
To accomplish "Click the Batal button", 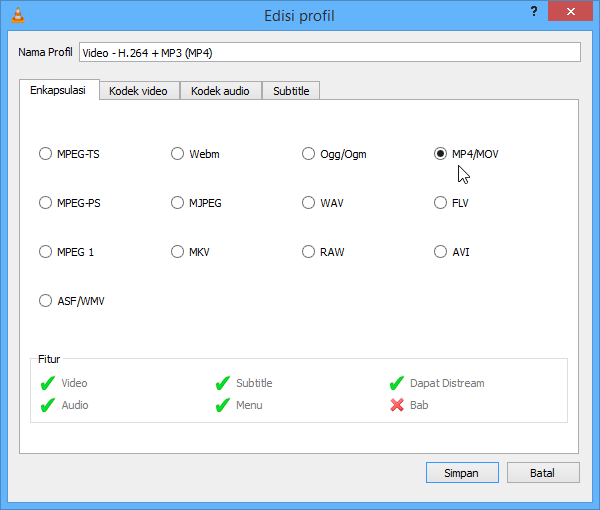I will pyautogui.click(x=543, y=473).
